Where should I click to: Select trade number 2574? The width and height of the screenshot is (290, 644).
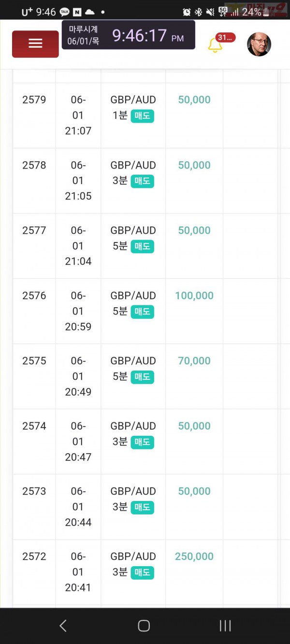click(34, 426)
